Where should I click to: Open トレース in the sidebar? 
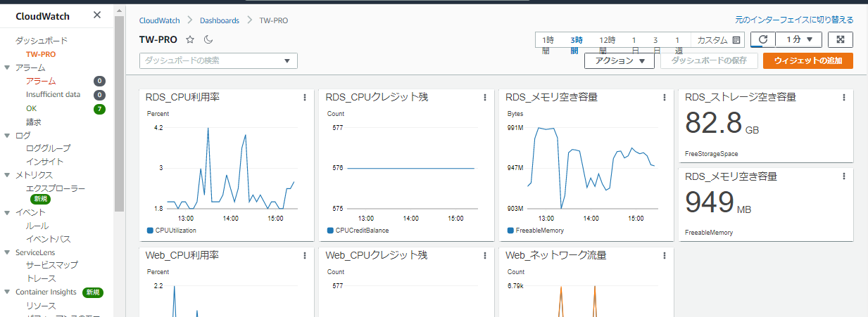[41, 278]
